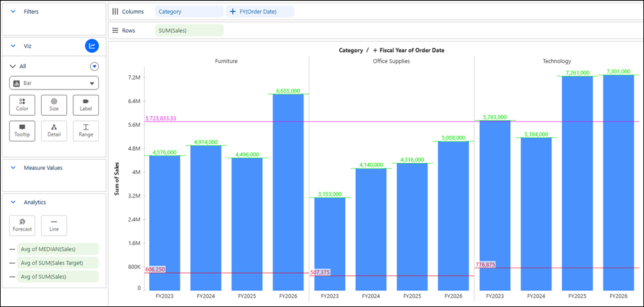Click the Furniture FY2026 bar
Viewport: 644px width, 307px height.
tap(289, 192)
